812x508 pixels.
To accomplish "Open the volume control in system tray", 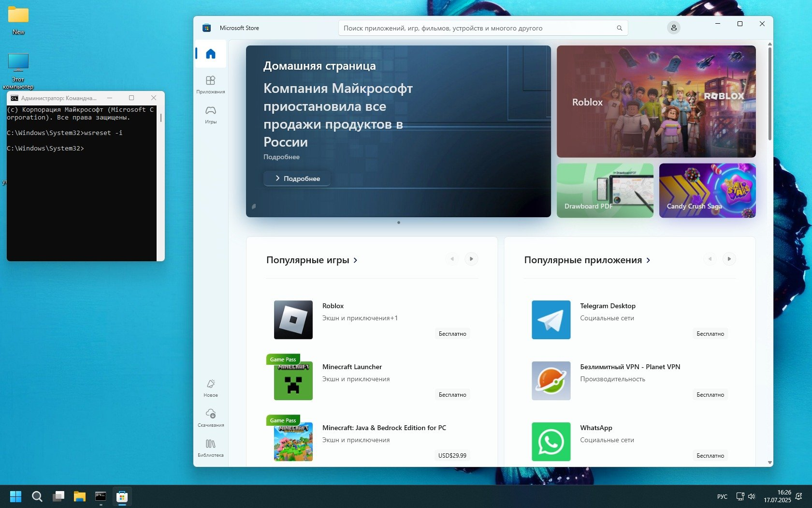I will (752, 496).
